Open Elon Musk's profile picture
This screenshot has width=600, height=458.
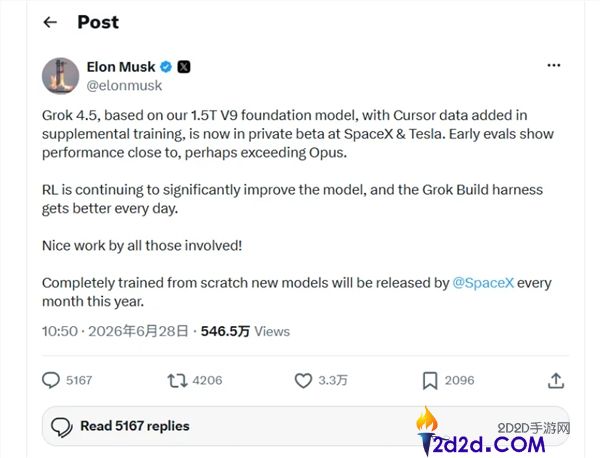[x=60, y=76]
